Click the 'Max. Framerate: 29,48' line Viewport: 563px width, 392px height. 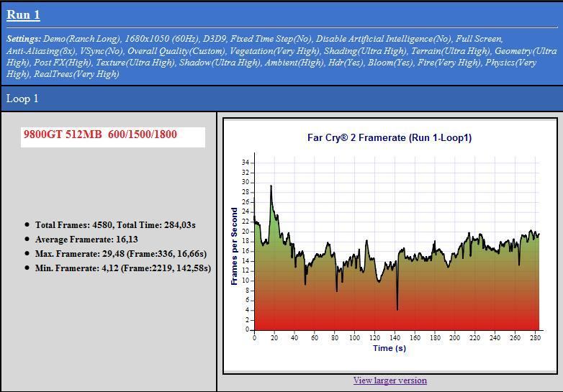point(121,254)
